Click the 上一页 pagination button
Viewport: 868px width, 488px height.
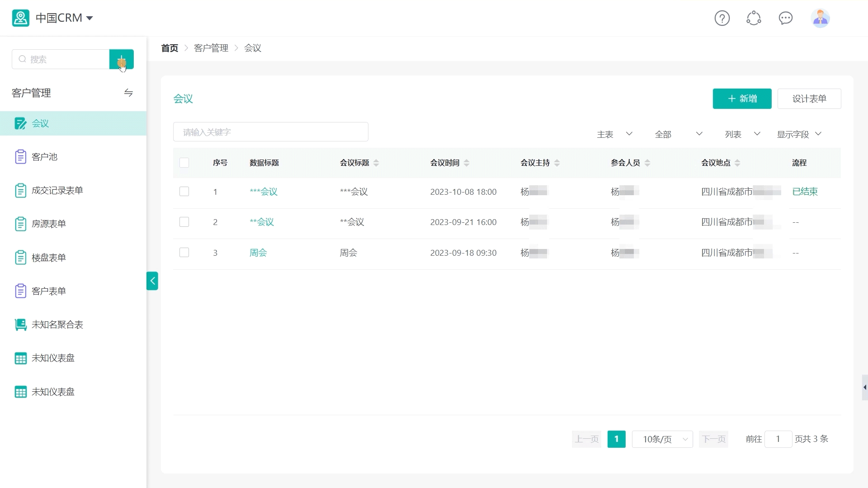coord(586,439)
